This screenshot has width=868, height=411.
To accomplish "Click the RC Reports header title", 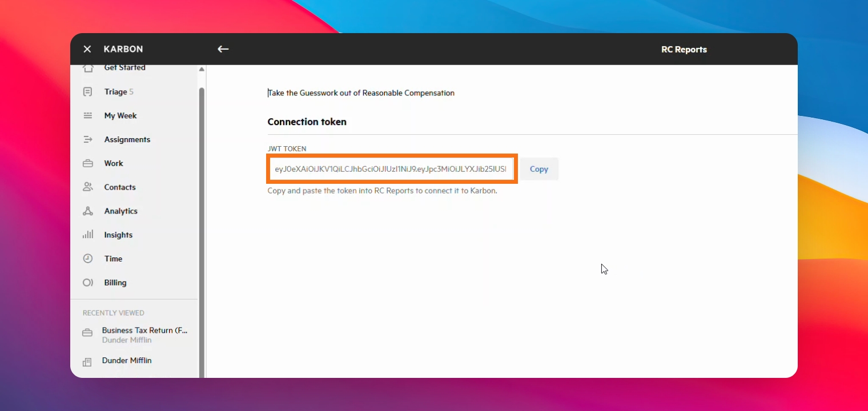I will (x=684, y=50).
